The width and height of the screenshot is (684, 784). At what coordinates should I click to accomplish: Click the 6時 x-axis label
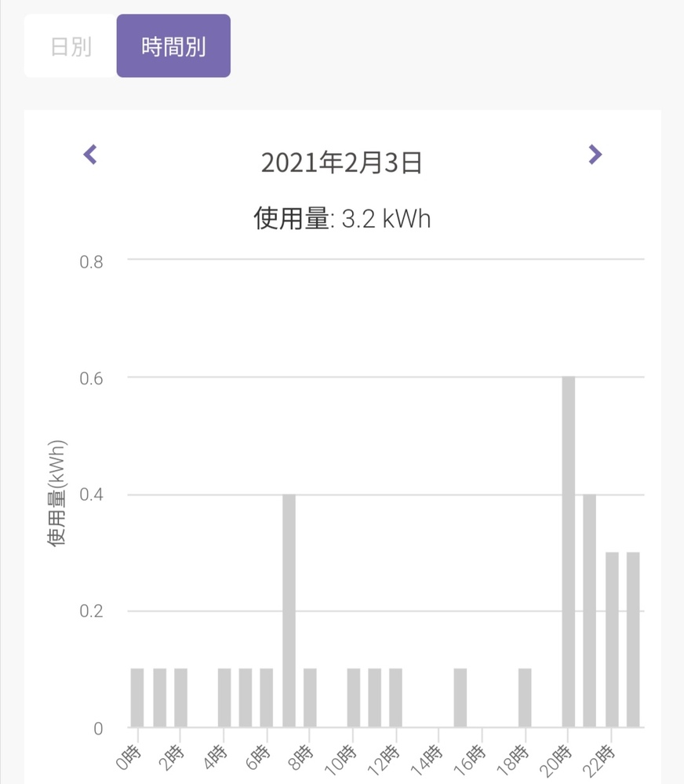(x=258, y=757)
